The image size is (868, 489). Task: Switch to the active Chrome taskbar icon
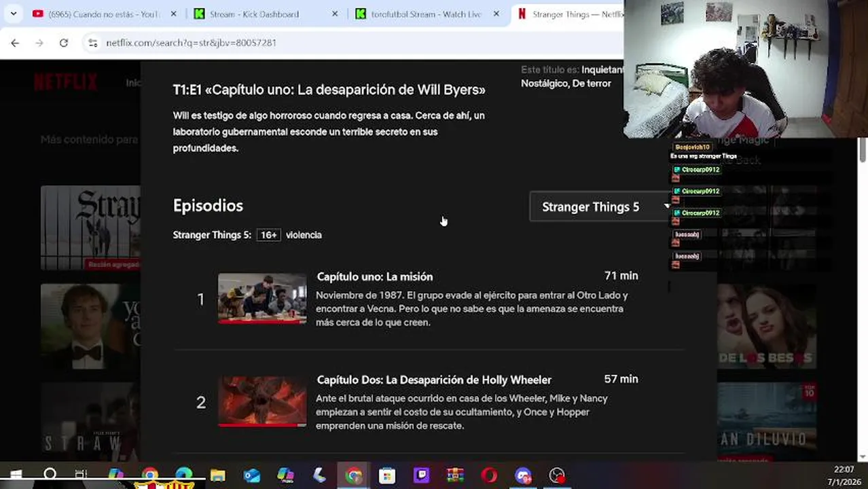(353, 475)
